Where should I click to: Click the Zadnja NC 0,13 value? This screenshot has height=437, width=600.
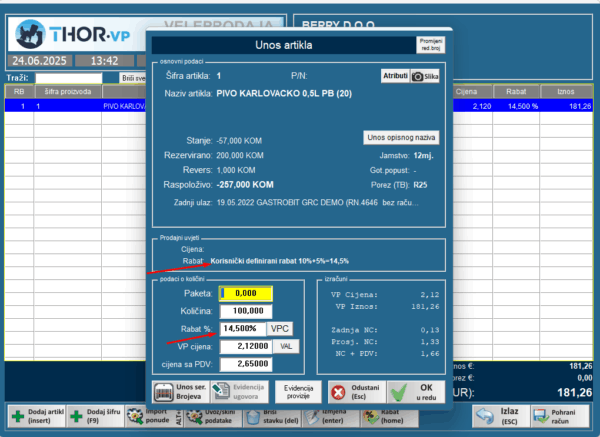430,330
